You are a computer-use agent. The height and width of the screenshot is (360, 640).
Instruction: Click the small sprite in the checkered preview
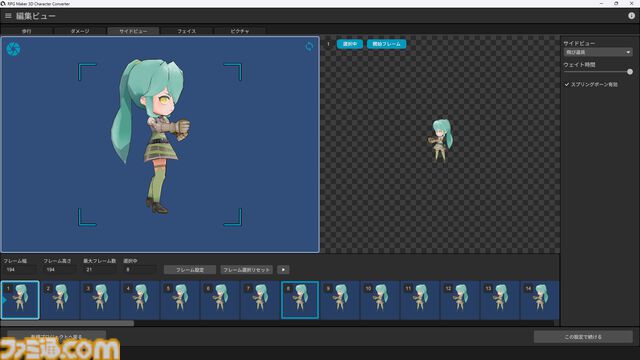click(x=440, y=140)
